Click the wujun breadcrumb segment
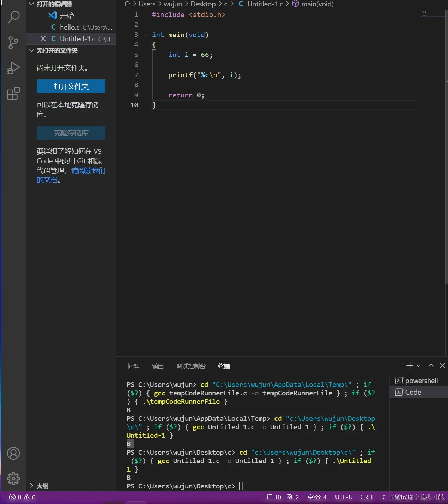This screenshot has width=448, height=504. (173, 4)
